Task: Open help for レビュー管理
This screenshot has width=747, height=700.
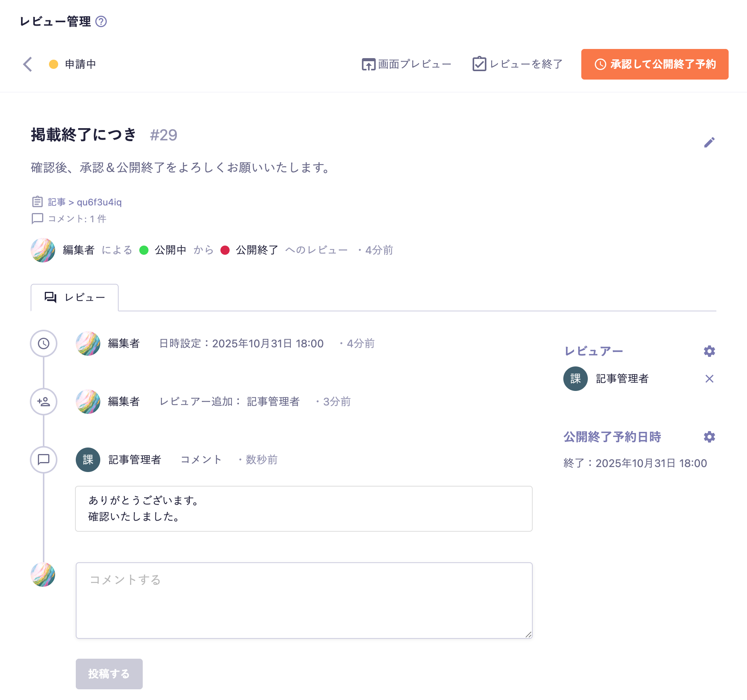Action: [101, 21]
